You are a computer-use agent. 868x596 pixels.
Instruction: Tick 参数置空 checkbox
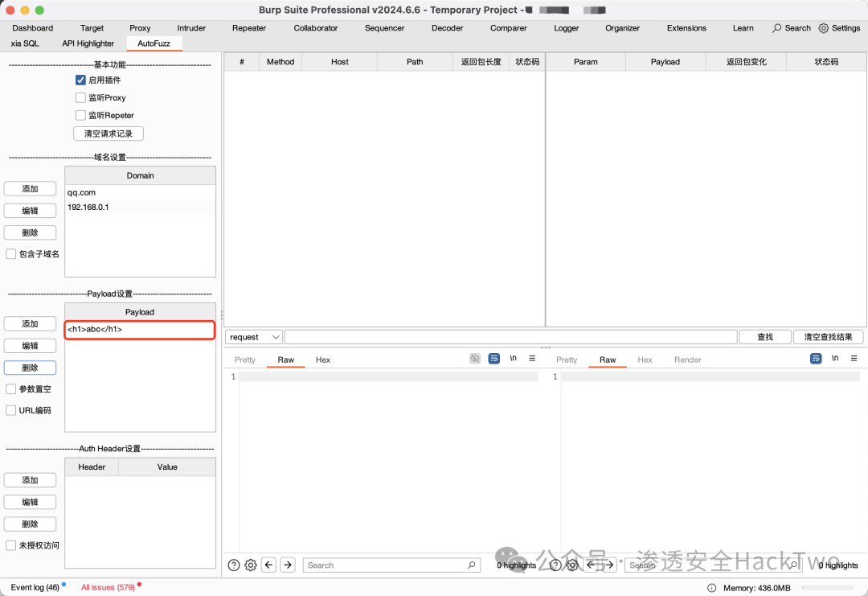click(x=10, y=388)
